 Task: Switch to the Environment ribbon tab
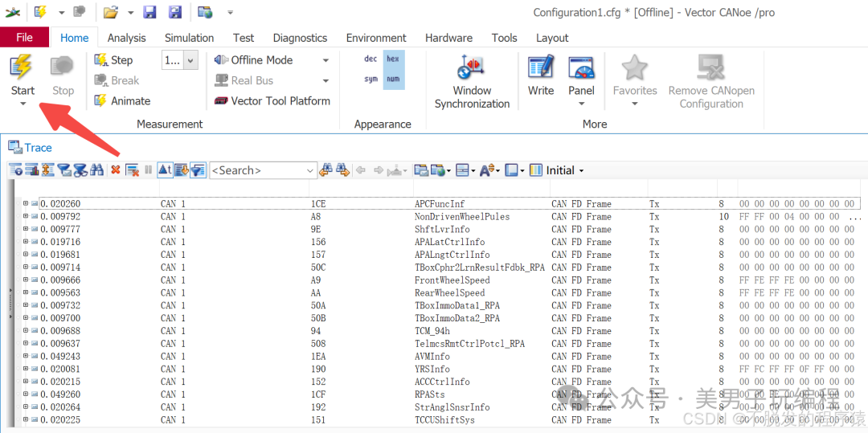click(376, 38)
